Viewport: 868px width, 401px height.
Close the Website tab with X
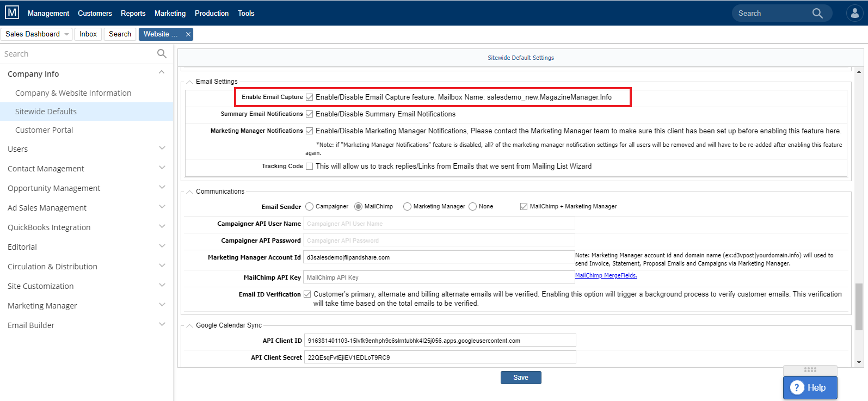pyautogui.click(x=188, y=34)
